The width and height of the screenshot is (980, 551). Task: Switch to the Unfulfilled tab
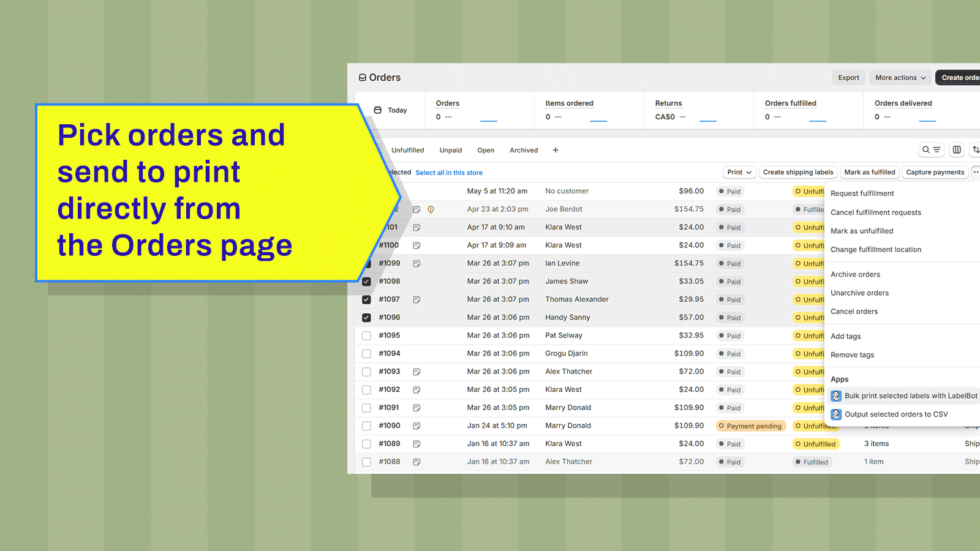[x=407, y=151]
